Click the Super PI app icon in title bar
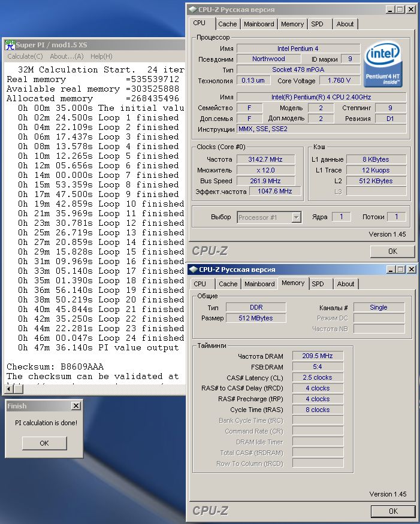 tap(10, 45)
